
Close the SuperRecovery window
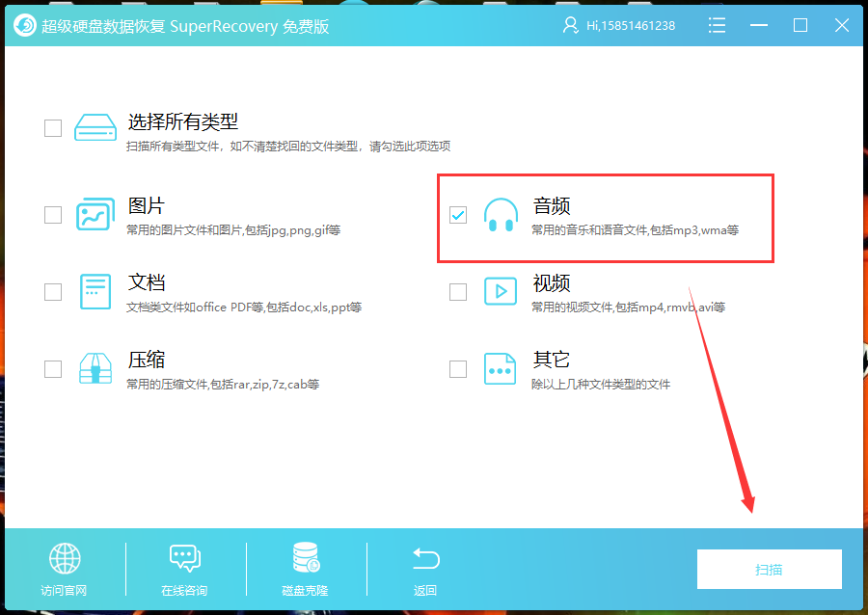842,25
